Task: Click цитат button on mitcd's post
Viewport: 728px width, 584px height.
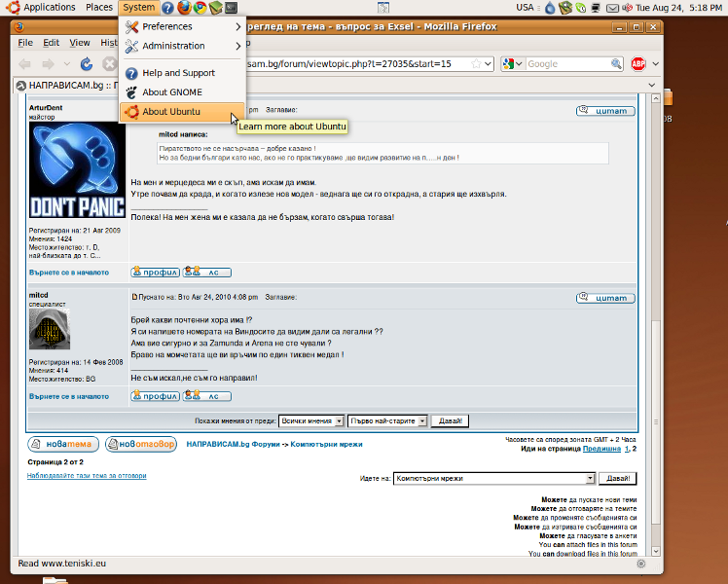Action: click(x=605, y=298)
